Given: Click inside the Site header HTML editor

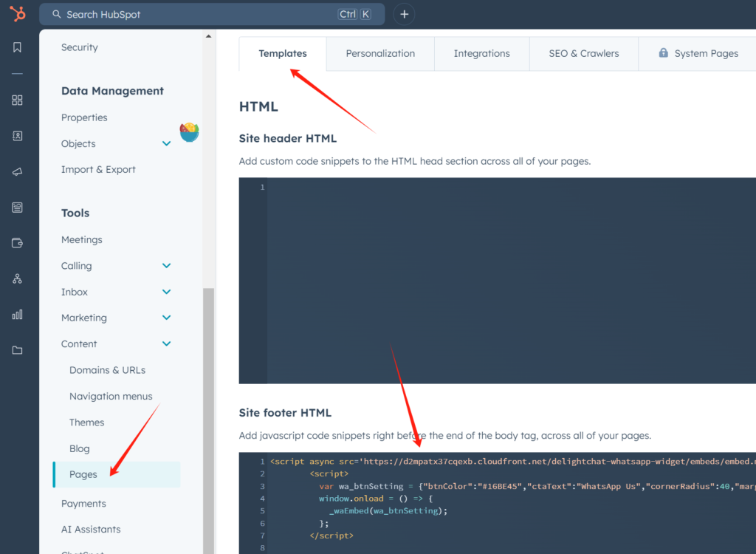Looking at the screenshot, I should pos(509,281).
